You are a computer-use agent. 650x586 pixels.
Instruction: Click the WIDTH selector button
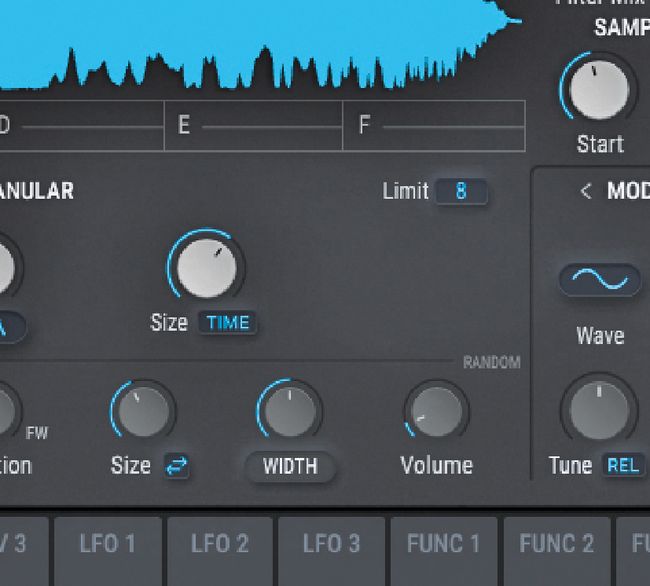290,466
